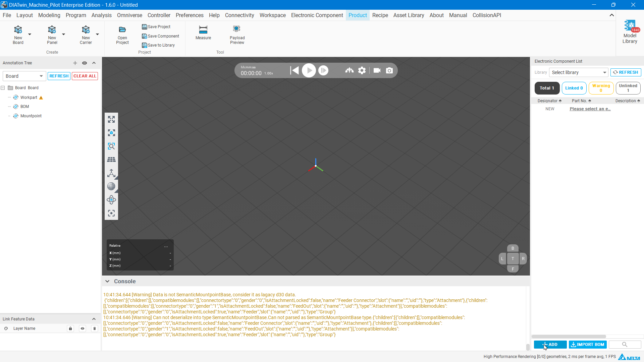The height and width of the screenshot is (362, 644).
Task: Open the Board type dropdown
Action: click(x=24, y=76)
